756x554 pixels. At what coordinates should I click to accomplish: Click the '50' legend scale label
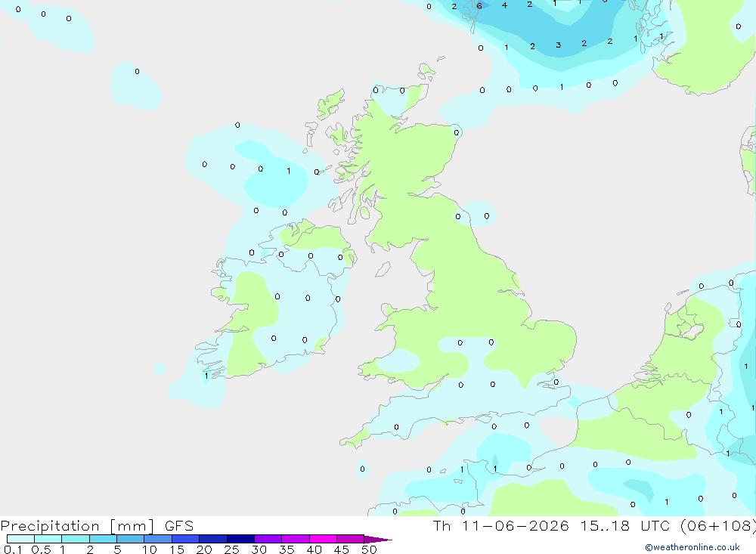pos(370,549)
